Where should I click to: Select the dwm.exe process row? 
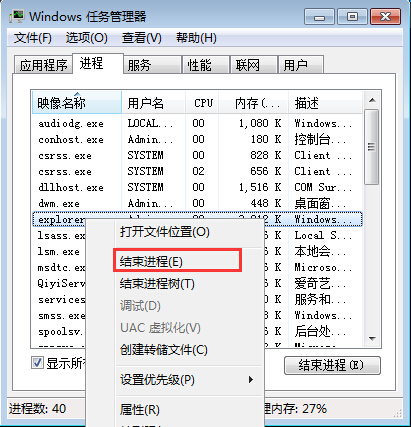click(x=197, y=203)
